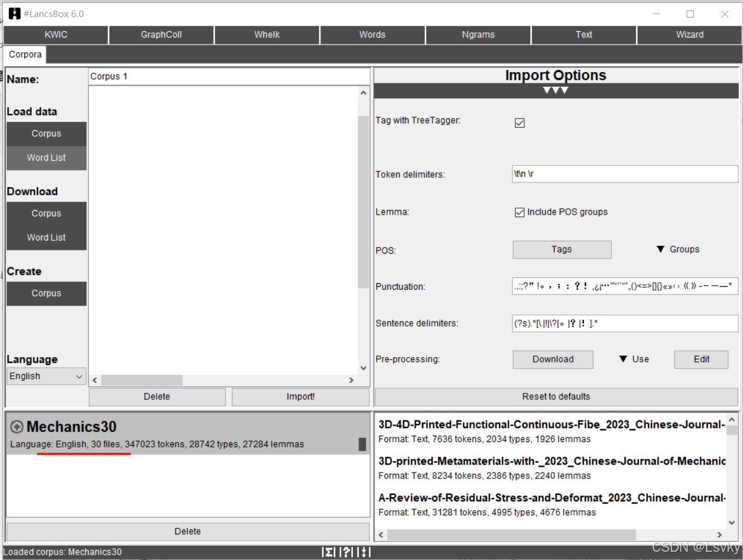The height and width of the screenshot is (560, 743).
Task: Click the Punctuation input field
Action: [x=625, y=286]
